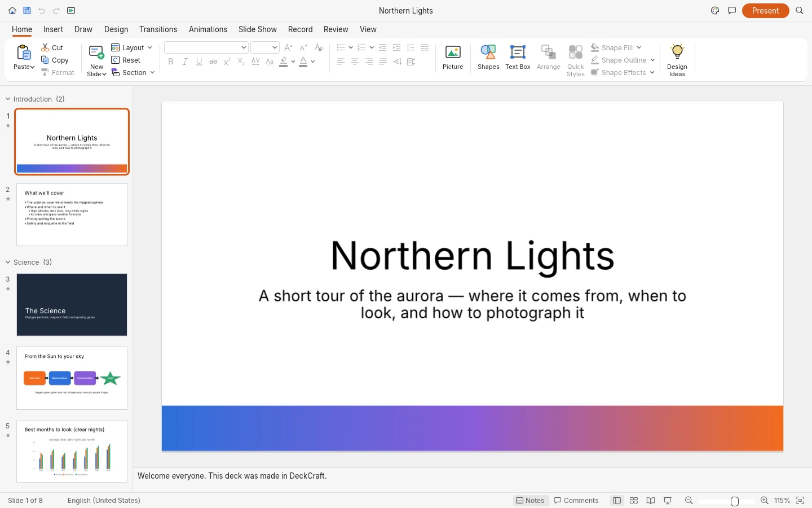
Task: Toggle Strikethrough formatting
Action: (213, 62)
